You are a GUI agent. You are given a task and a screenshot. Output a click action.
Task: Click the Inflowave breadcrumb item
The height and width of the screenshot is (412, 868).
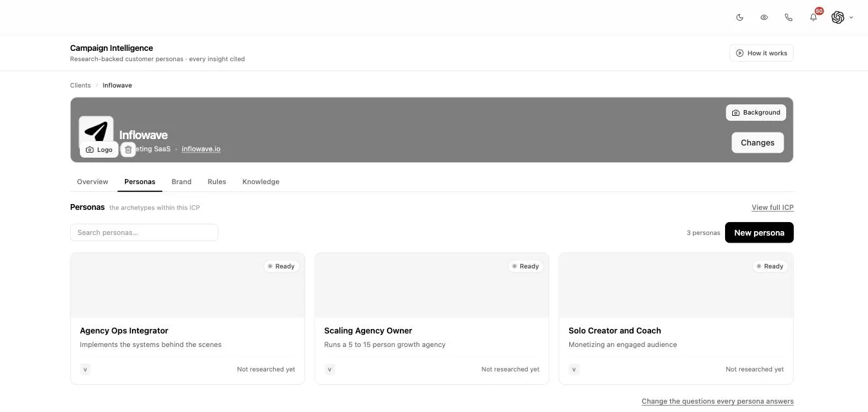[117, 85]
